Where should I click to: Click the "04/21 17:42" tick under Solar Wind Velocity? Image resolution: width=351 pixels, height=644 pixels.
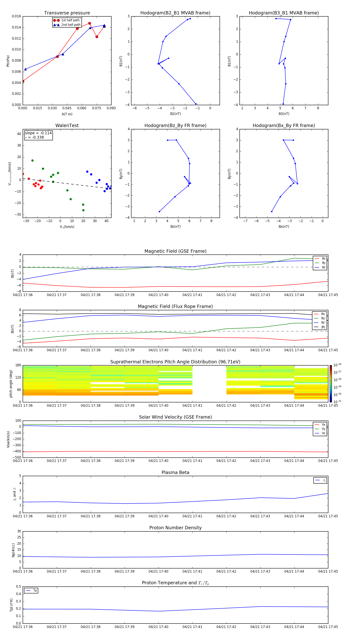[226, 461]
